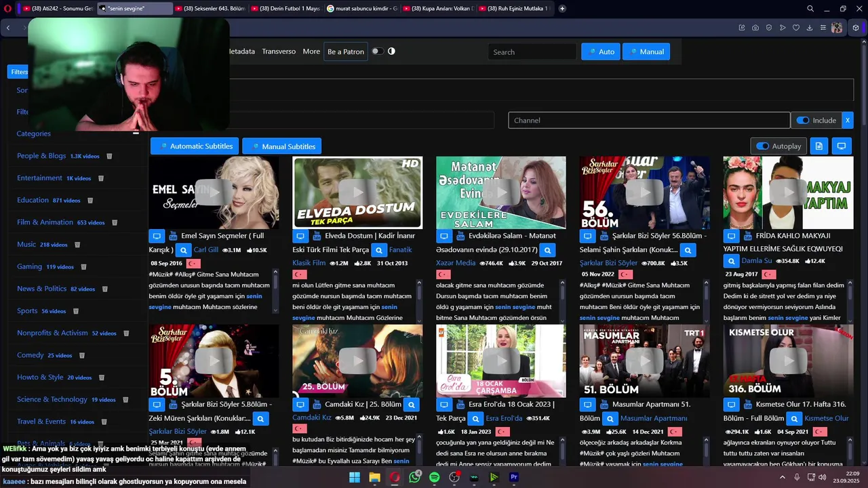The width and height of the screenshot is (868, 488).
Task: Search channel icon next to Fanatik Klasik Film
Action: [379, 249]
